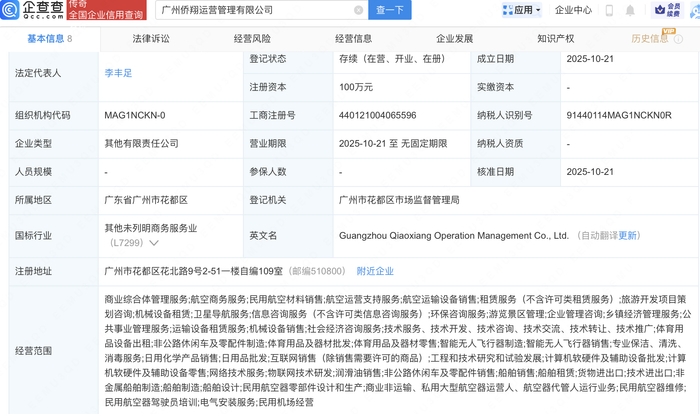This screenshot has height=414, width=700.
Task: Click the 会员续费 crown icon
Action: coord(668,10)
